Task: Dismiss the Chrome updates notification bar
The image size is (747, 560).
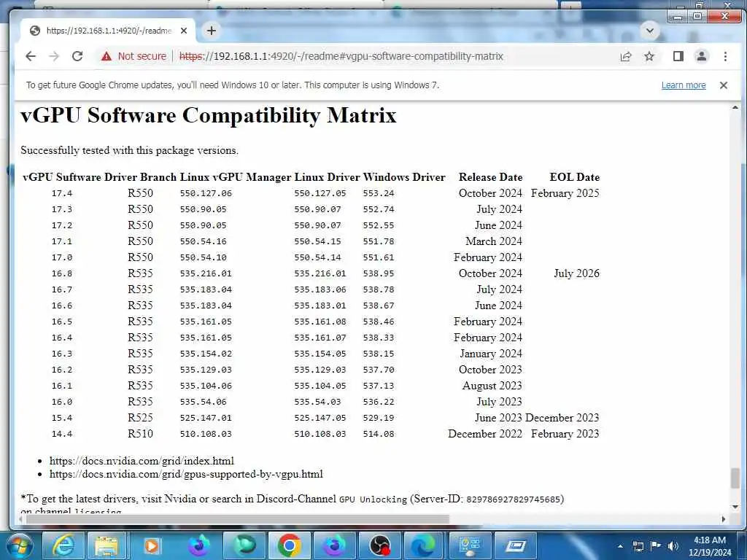Action: tap(723, 85)
